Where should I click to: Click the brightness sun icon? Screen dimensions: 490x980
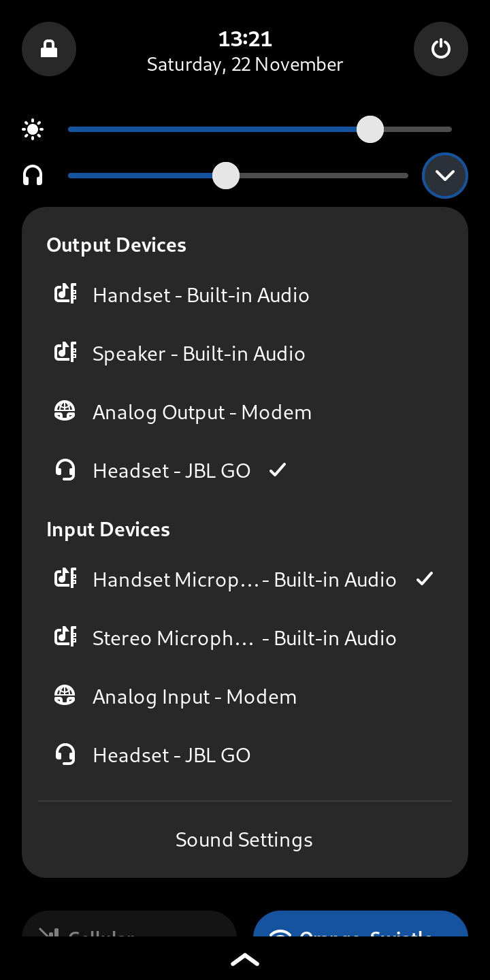[x=33, y=129]
